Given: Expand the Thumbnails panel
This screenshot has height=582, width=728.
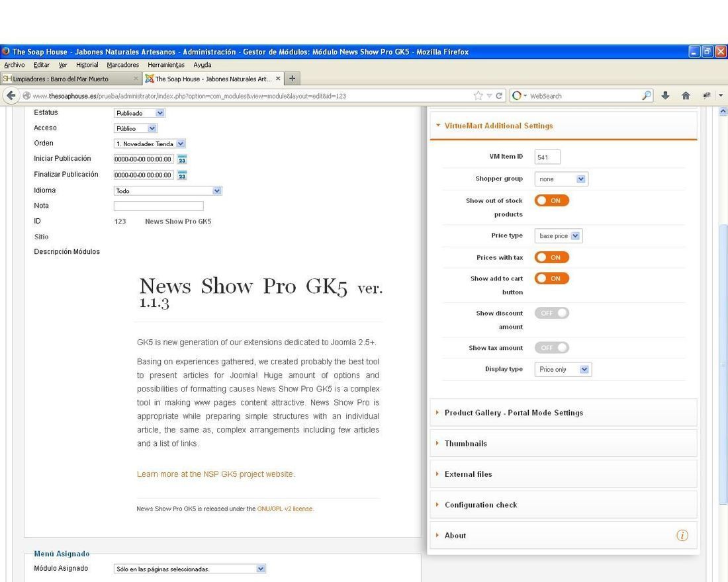Looking at the screenshot, I should 564,443.
